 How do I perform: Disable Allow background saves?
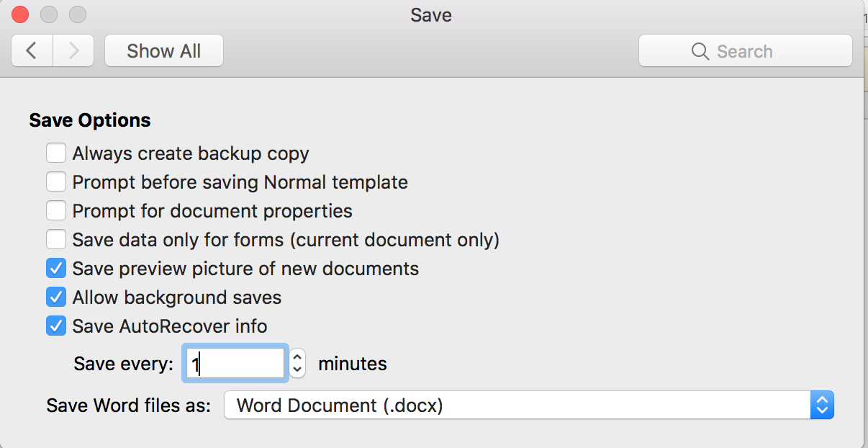(56, 297)
